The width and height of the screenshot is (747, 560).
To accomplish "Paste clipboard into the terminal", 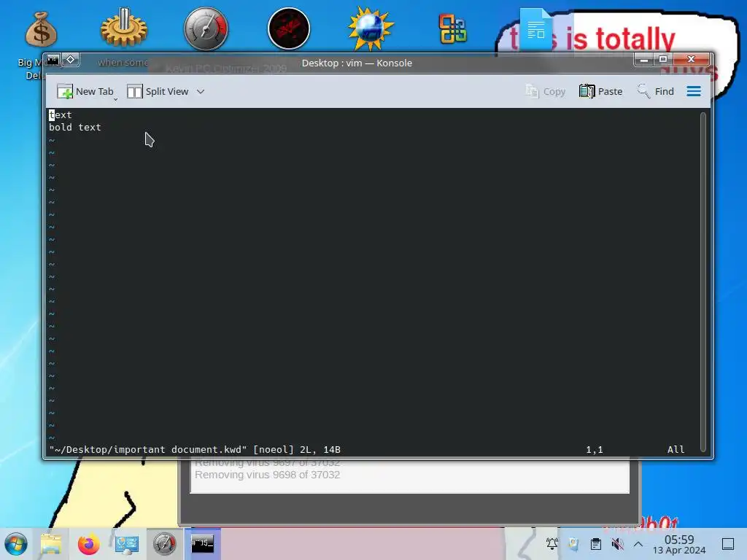I will tap(601, 91).
